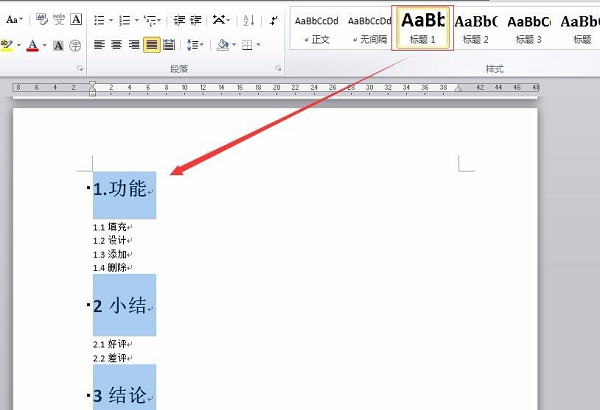
Task: Expand the borders dropdown arrow
Action: click(x=259, y=45)
